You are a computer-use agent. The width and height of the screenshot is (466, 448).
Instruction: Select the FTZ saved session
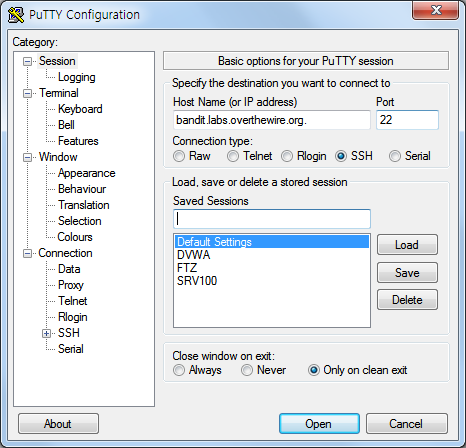pos(272,268)
